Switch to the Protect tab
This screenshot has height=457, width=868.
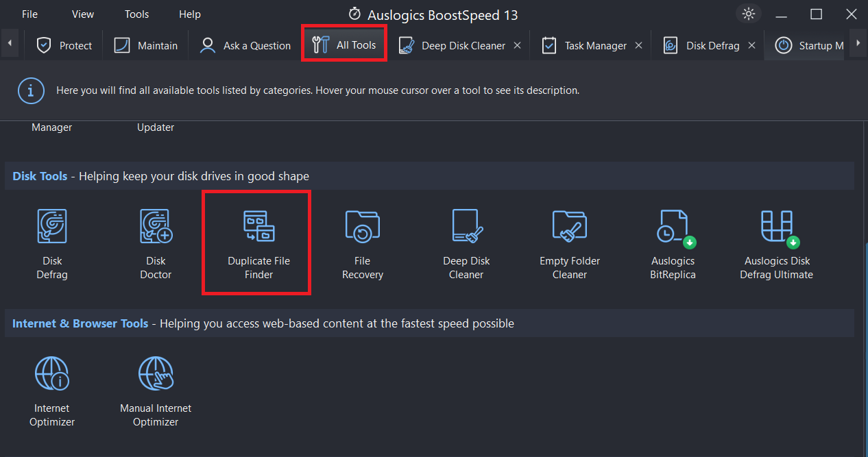pyautogui.click(x=64, y=45)
